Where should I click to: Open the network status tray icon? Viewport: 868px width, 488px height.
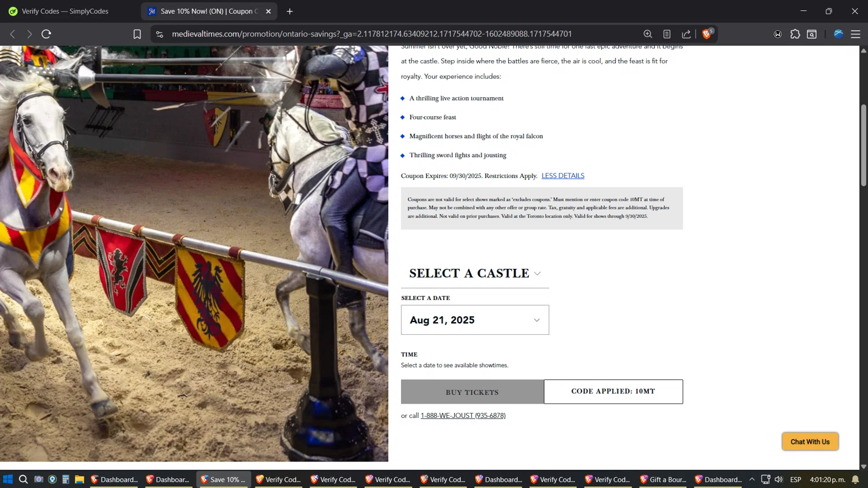(765, 479)
